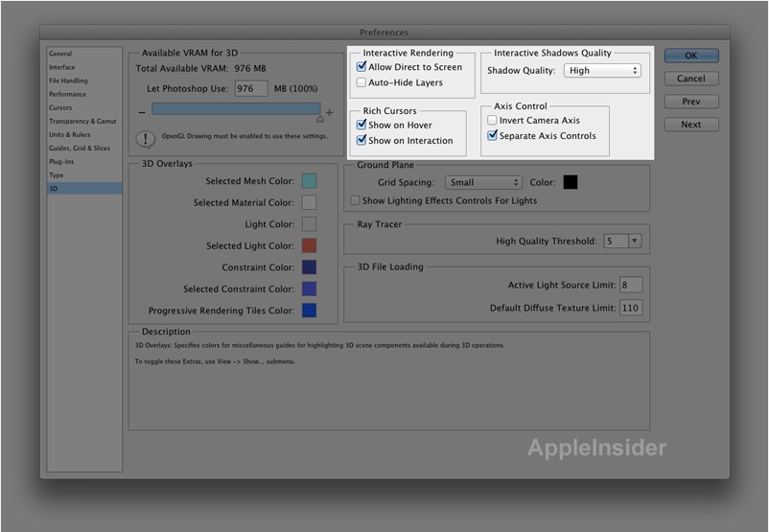Click the OK button

[691, 56]
